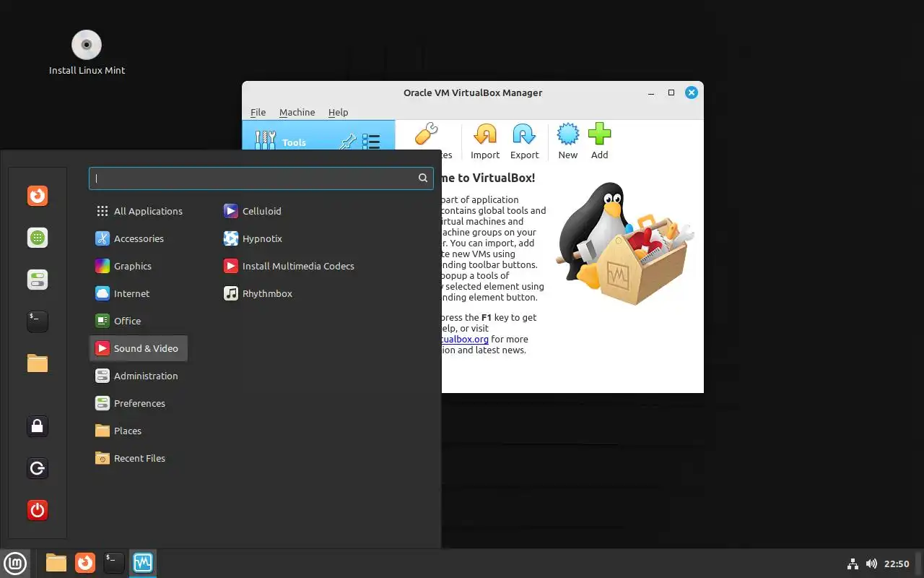The height and width of the screenshot is (578, 924).
Task: Open the virtualbox.org link
Action: [465, 339]
